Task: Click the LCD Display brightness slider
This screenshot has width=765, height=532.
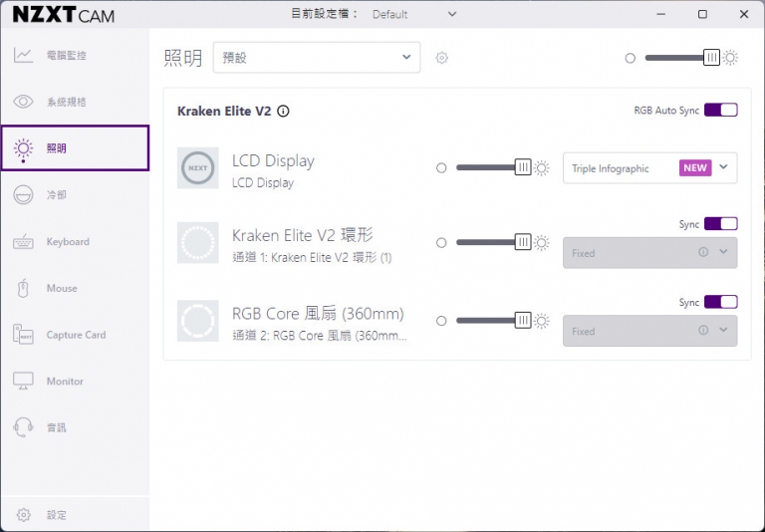Action: pyautogui.click(x=494, y=168)
